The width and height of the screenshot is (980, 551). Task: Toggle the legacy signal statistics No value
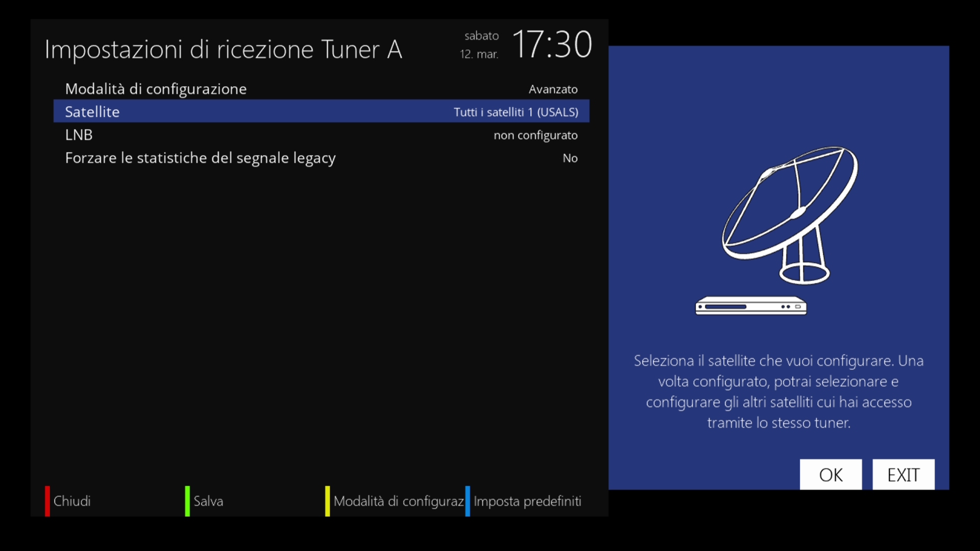[570, 158]
